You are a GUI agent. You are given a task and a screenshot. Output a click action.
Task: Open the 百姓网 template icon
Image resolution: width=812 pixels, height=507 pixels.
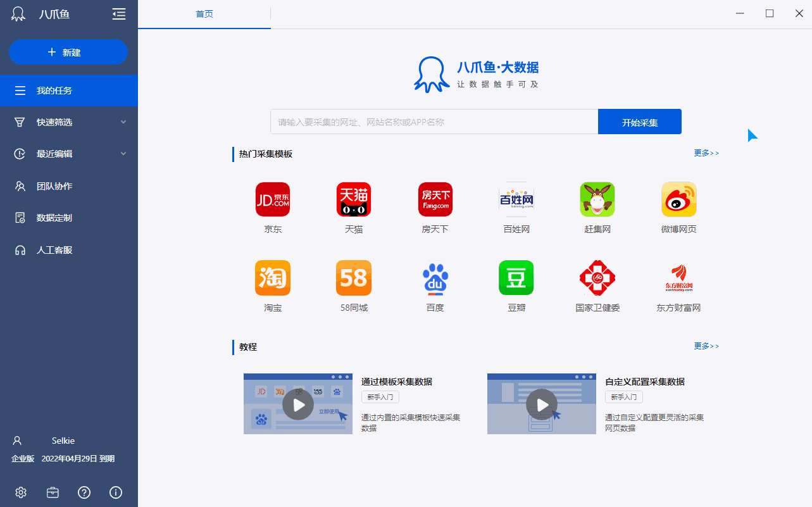[x=516, y=199]
